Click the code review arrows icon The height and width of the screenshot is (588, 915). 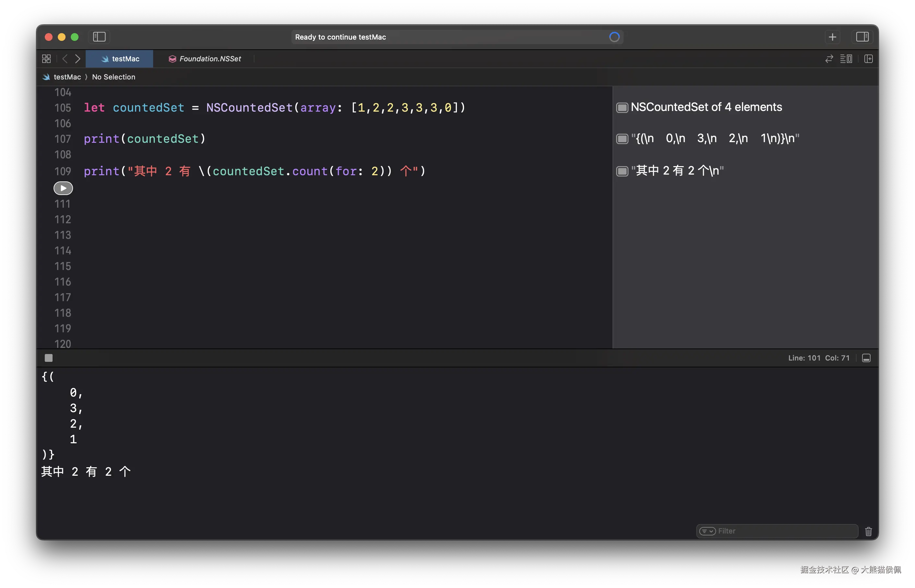829,58
